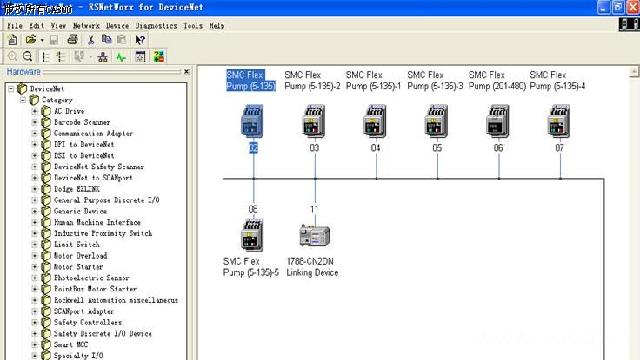Click the DSI to DeviceNet folder icon

point(46,156)
